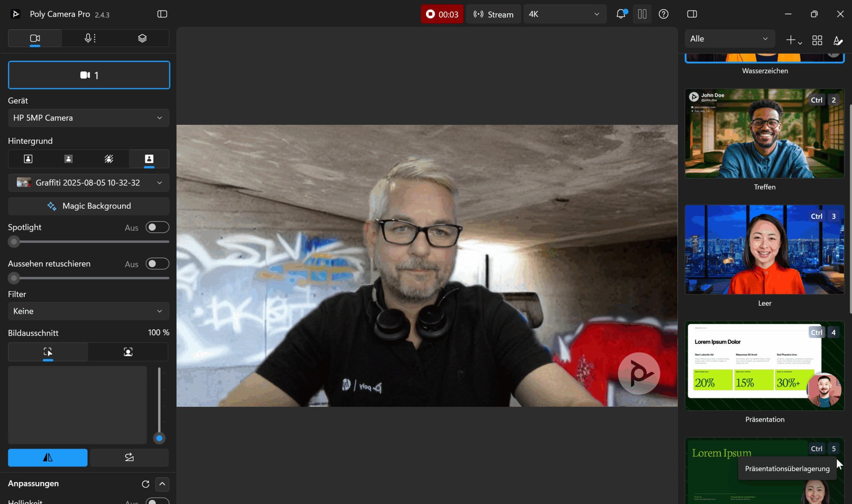Open the notifications bell icon
The width and height of the screenshot is (852, 504).
click(x=621, y=14)
